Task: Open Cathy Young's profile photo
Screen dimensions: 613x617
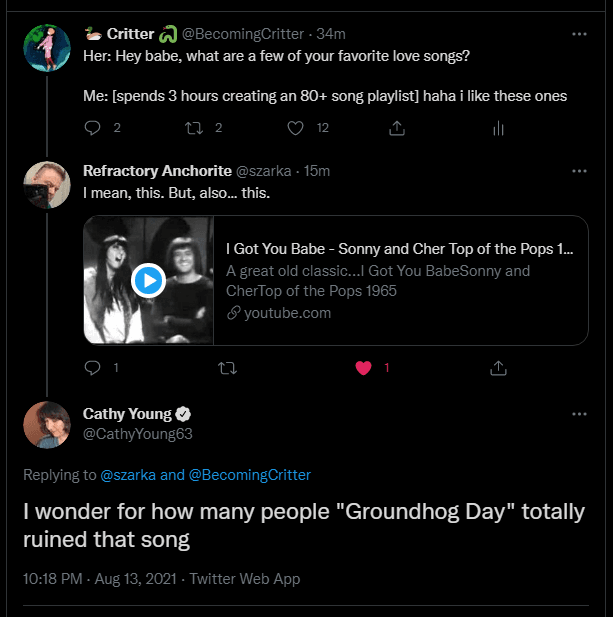Action: [47, 425]
